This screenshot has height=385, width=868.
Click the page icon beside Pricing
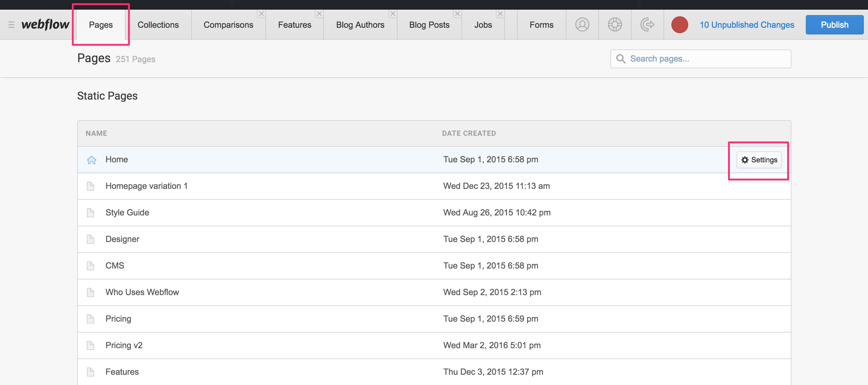90,319
